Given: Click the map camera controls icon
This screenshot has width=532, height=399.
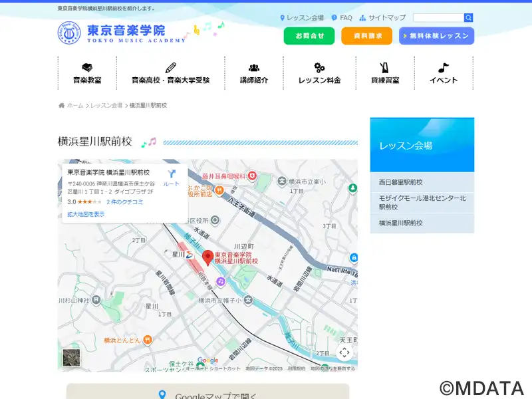Looking at the screenshot, I should [x=344, y=352].
